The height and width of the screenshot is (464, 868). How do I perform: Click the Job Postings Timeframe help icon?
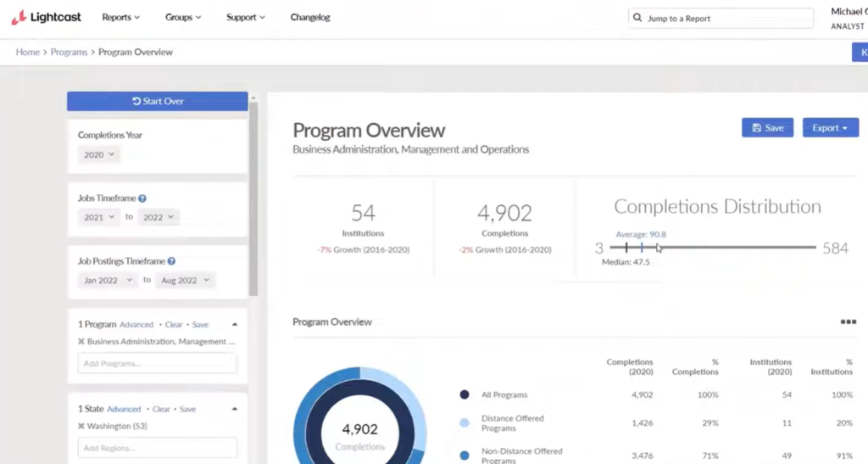171,262
